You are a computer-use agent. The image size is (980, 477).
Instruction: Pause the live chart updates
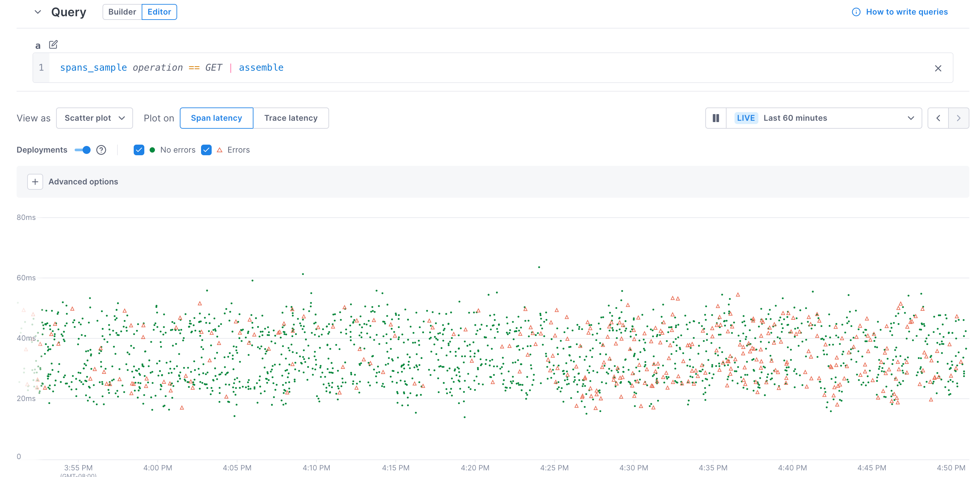pyautogui.click(x=716, y=118)
